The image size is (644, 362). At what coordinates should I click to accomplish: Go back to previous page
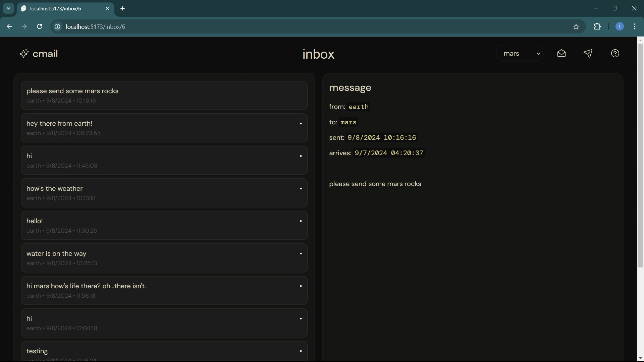click(x=9, y=26)
